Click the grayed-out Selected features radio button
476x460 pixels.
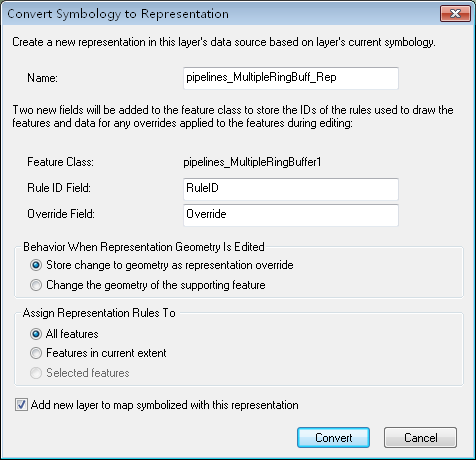pos(36,373)
